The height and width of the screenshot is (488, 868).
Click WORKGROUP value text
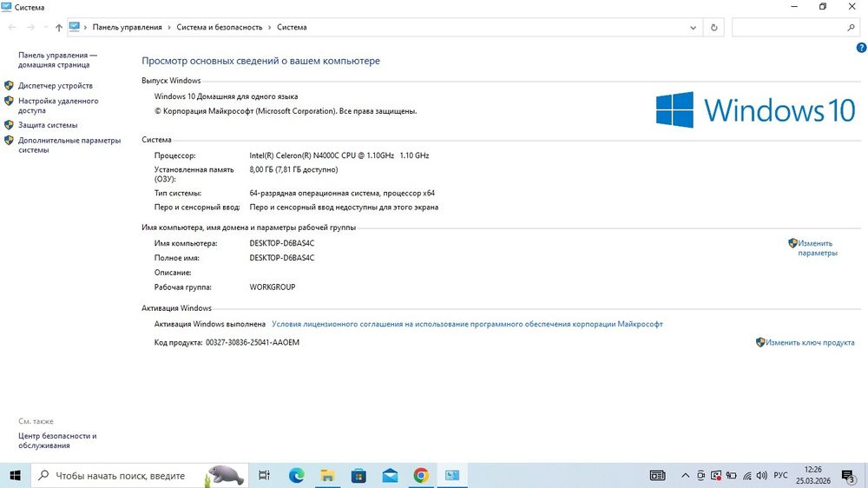click(273, 287)
